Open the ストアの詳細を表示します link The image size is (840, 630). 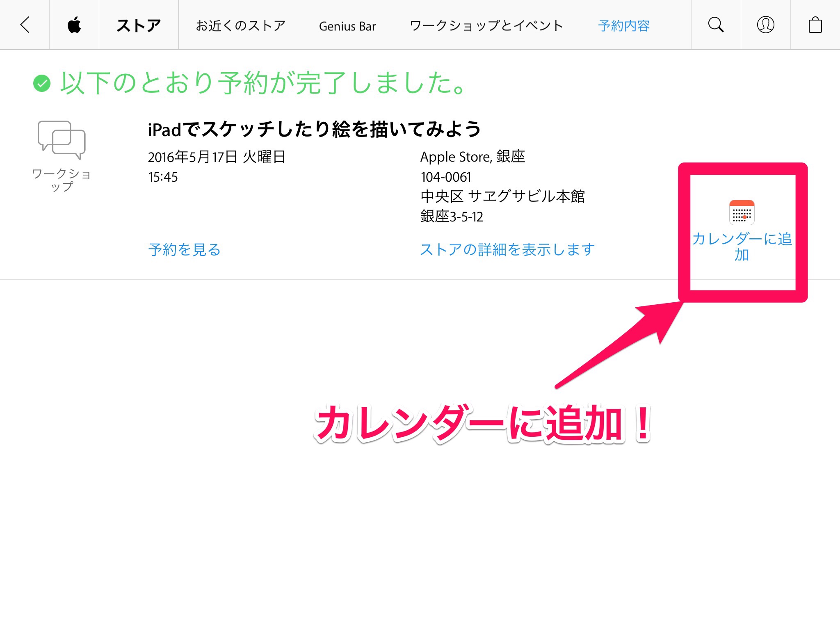(507, 249)
